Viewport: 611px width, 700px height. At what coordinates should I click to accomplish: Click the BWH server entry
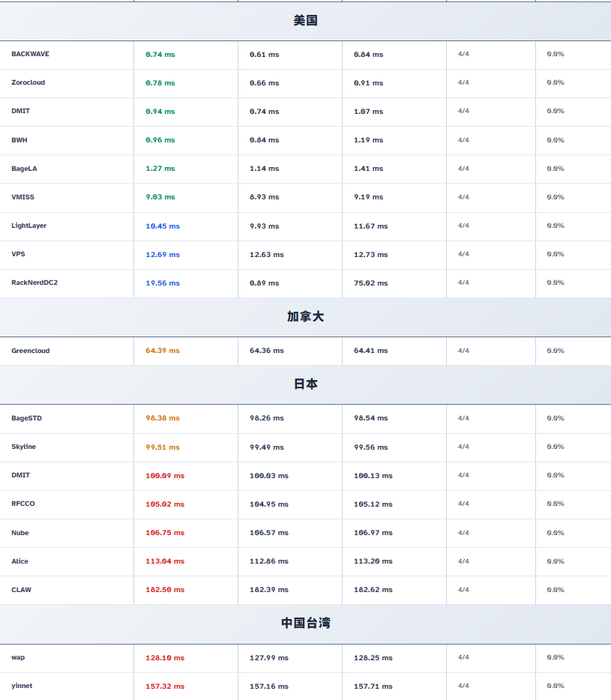[19, 140]
